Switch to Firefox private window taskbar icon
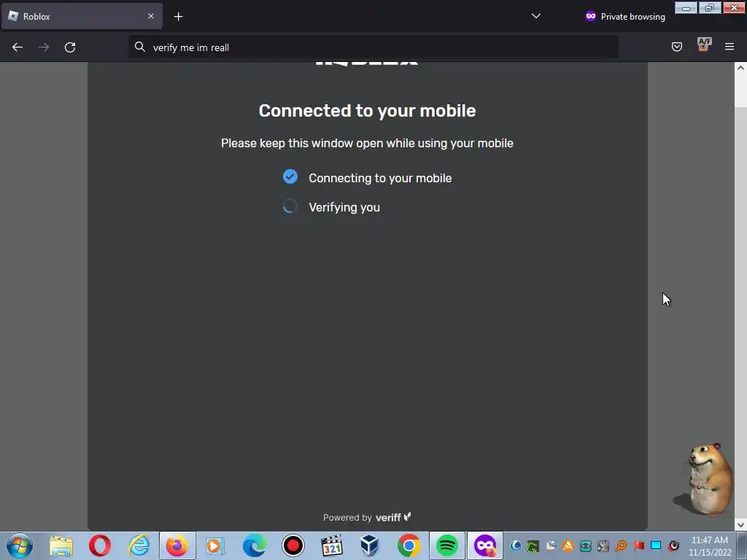This screenshot has height=560, width=747. (x=485, y=545)
